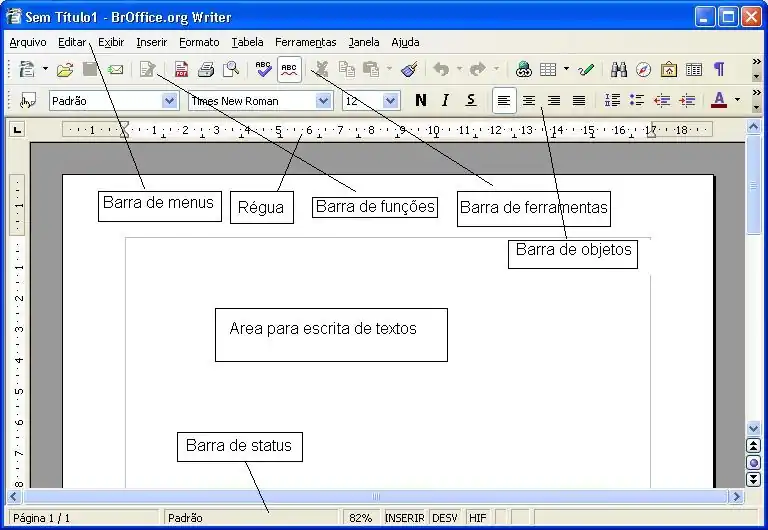The image size is (768, 530).
Task: Center align the paragraph text
Action: click(x=529, y=100)
